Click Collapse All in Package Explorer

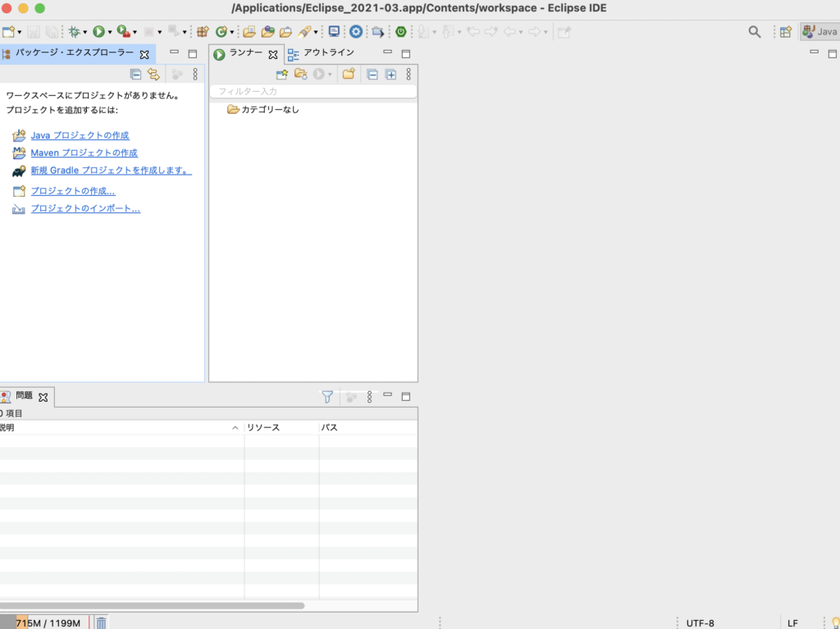click(135, 74)
